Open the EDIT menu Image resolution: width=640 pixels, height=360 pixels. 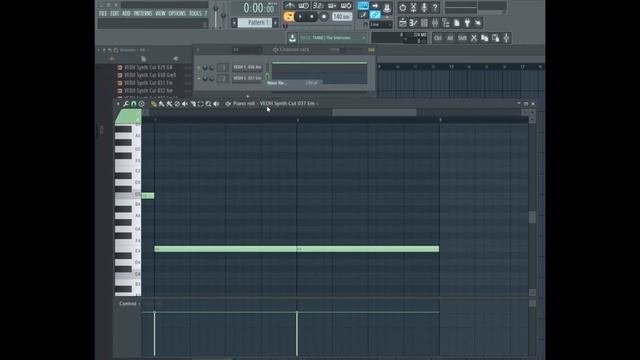(x=115, y=13)
